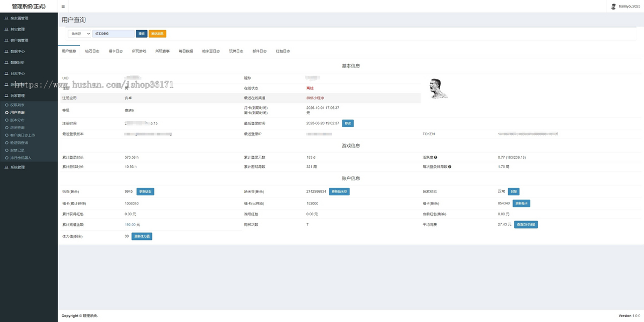Click the 微信小程序 channel value

315,98
